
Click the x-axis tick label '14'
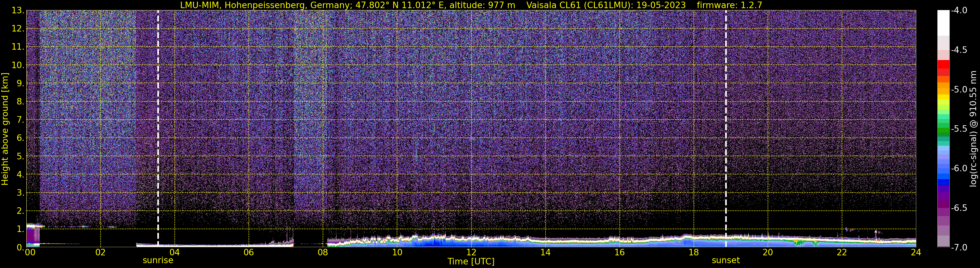click(x=545, y=253)
